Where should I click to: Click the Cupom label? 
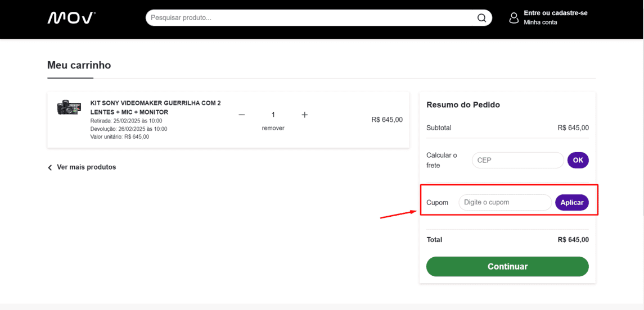(x=438, y=203)
